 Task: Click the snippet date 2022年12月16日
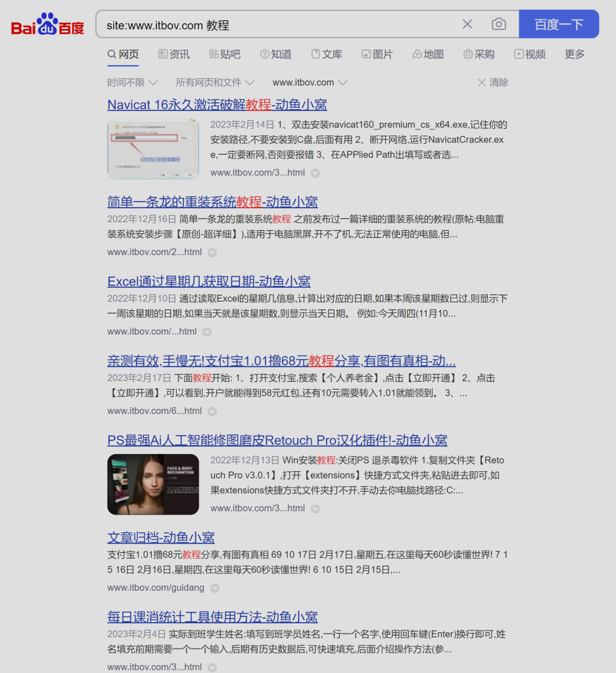coord(141,219)
